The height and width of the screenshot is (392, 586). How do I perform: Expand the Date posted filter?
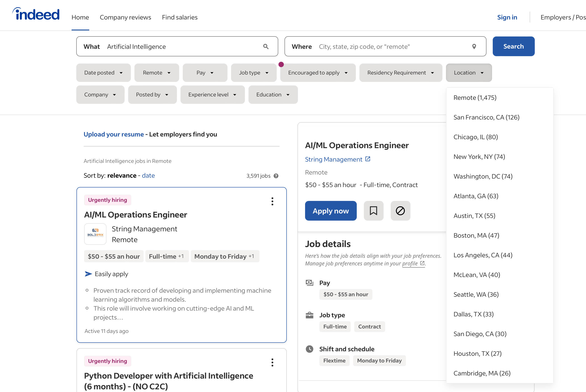(104, 73)
